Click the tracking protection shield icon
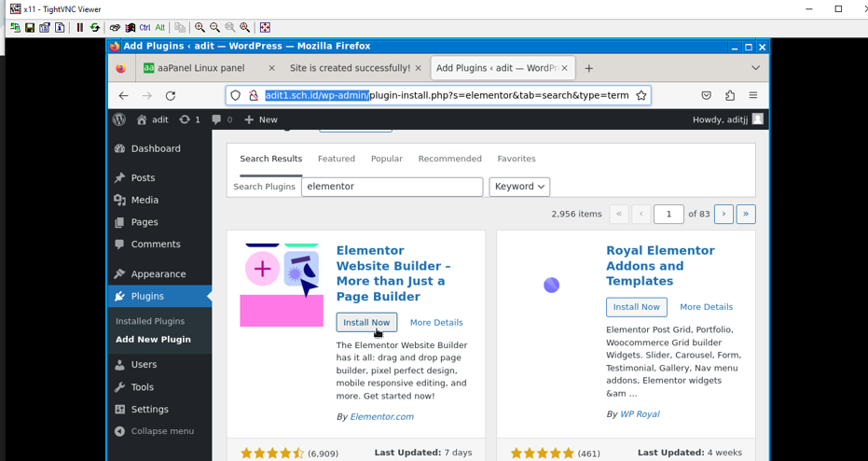Image resolution: width=868 pixels, height=461 pixels. coord(235,95)
